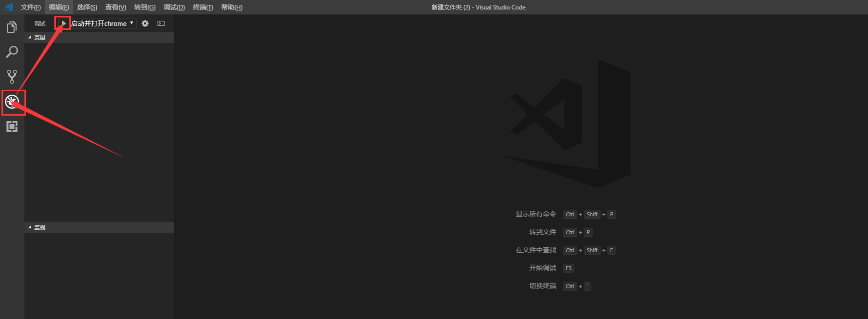Click the 开始调试 shortcut hint
The width and height of the screenshot is (868, 319).
point(542,268)
